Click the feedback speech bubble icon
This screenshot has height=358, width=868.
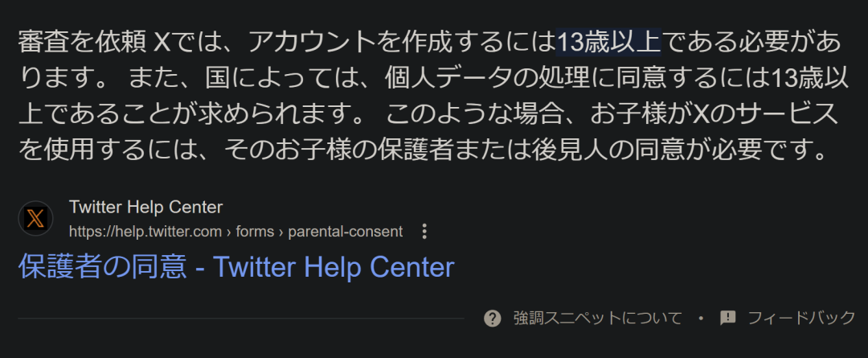pyautogui.click(x=727, y=318)
